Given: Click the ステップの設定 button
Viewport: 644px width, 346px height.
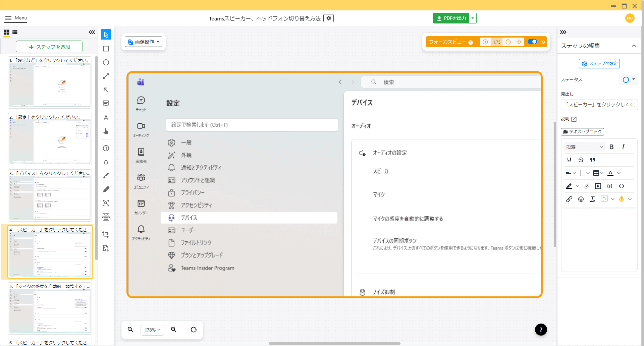Looking at the screenshot, I should (x=599, y=64).
